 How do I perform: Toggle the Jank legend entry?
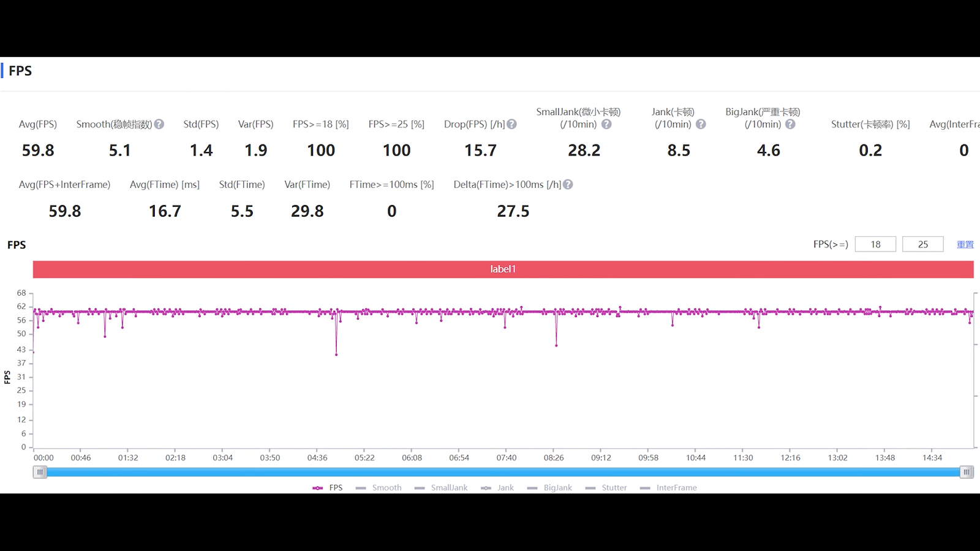pyautogui.click(x=498, y=488)
